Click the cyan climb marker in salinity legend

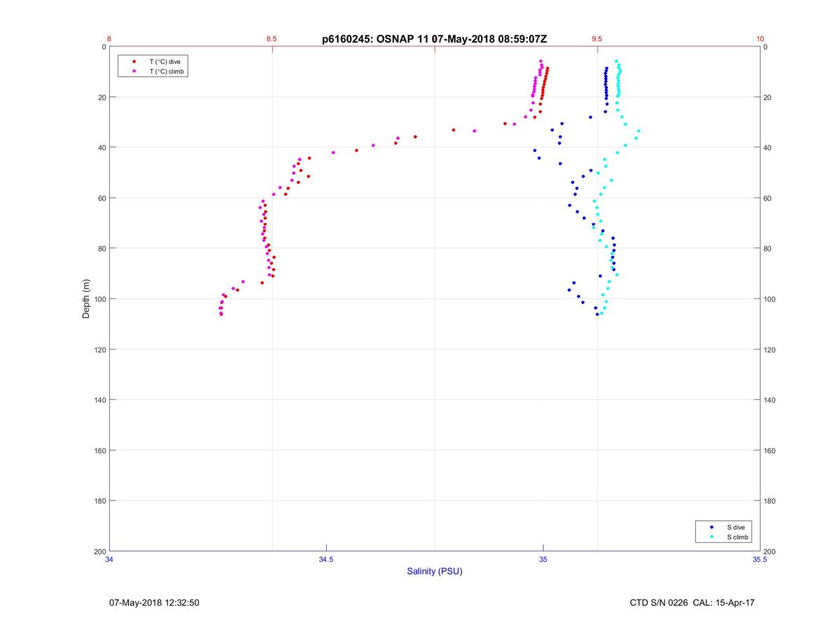click(x=712, y=537)
